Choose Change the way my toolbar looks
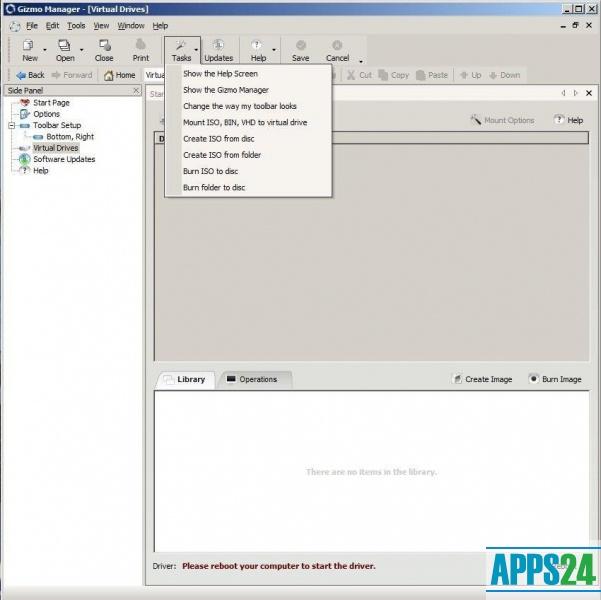601x600 pixels. click(x=248, y=106)
